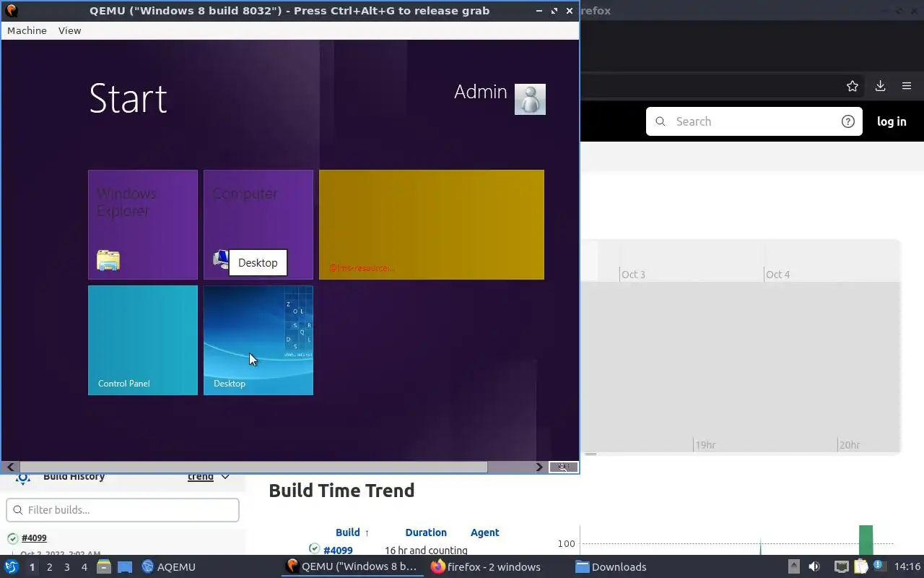Switch to workspace 1 in the pager

pos(32,567)
